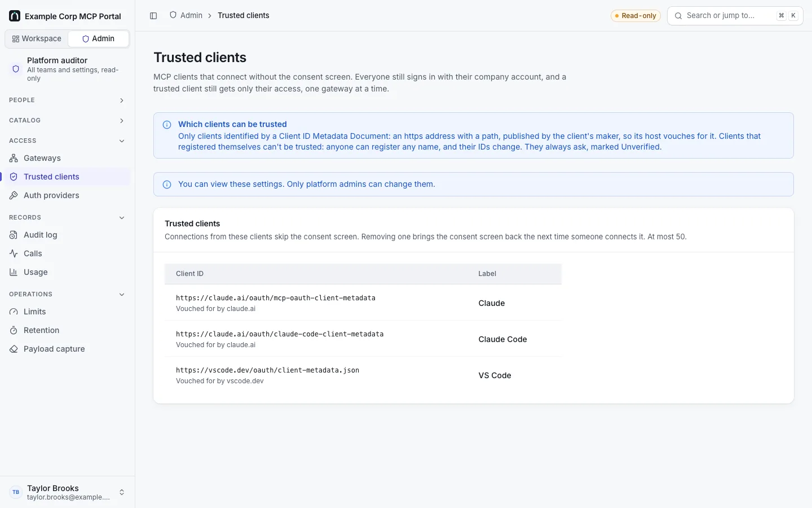
Task: Switch to the Admin tab
Action: tap(98, 39)
